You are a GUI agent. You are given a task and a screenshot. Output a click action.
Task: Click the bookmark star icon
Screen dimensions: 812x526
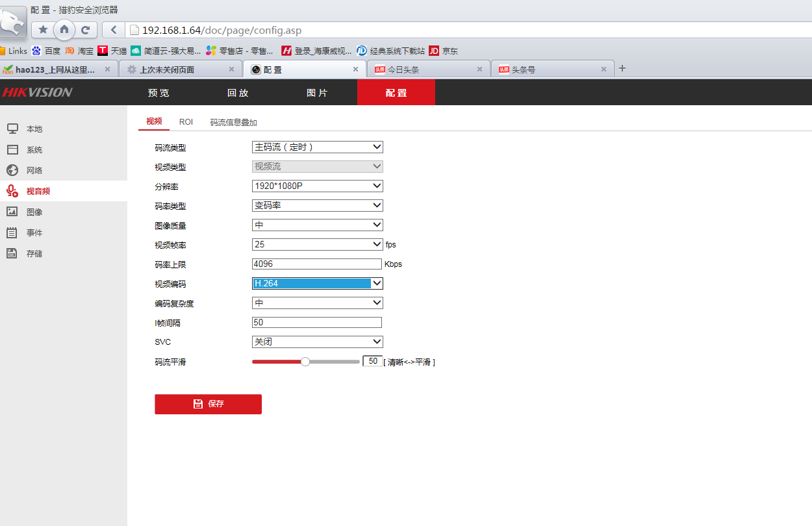point(43,30)
